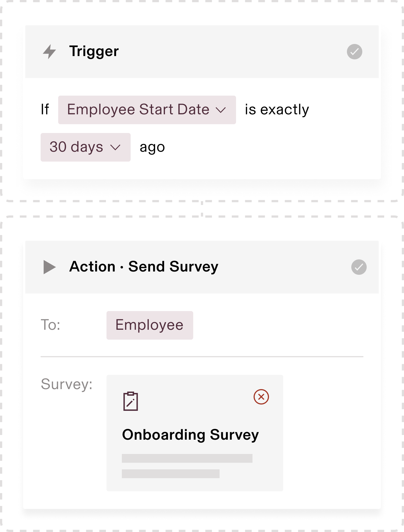The width and height of the screenshot is (404, 532).
Task: Select the Trigger header title
Action: tap(94, 51)
